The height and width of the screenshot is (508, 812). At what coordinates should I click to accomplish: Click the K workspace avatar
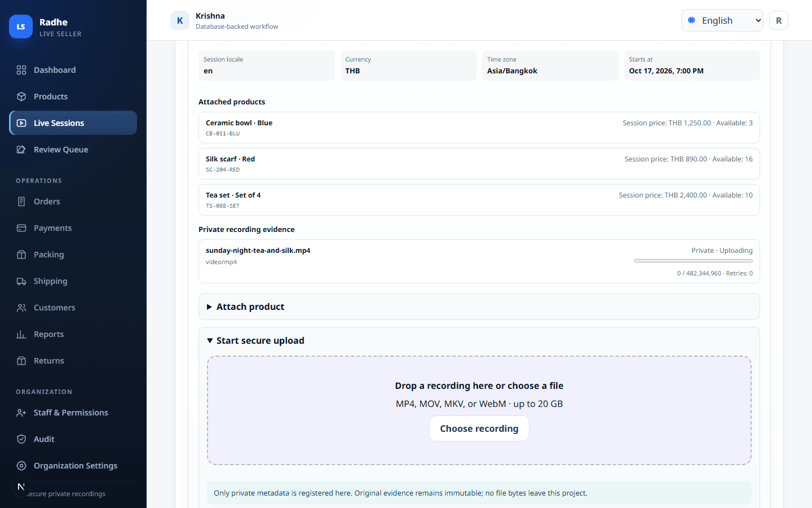tap(180, 20)
